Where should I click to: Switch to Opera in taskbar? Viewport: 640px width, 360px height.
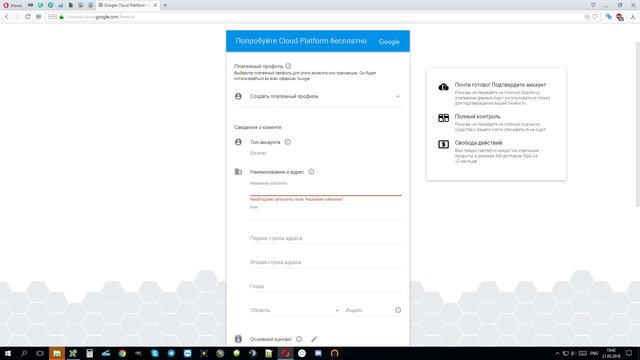(285, 353)
